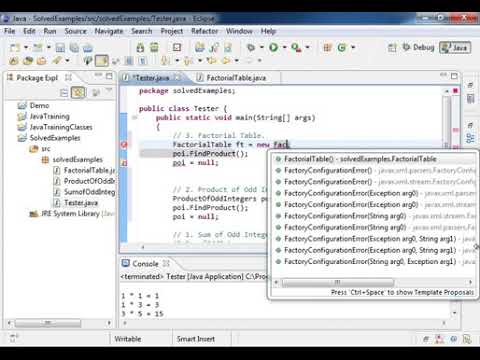Screen dimensions: 480x360
Task: Close the Console view tab
Action: click(166, 263)
